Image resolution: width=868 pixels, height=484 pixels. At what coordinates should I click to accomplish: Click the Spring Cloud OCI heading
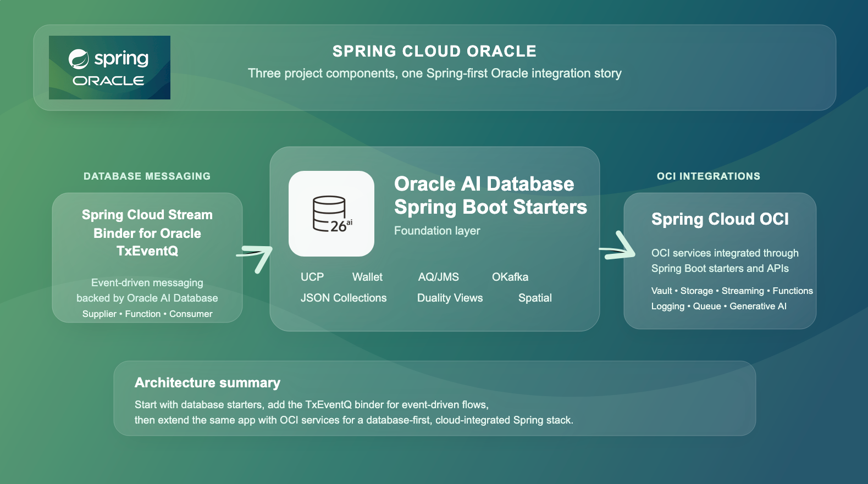tap(720, 219)
